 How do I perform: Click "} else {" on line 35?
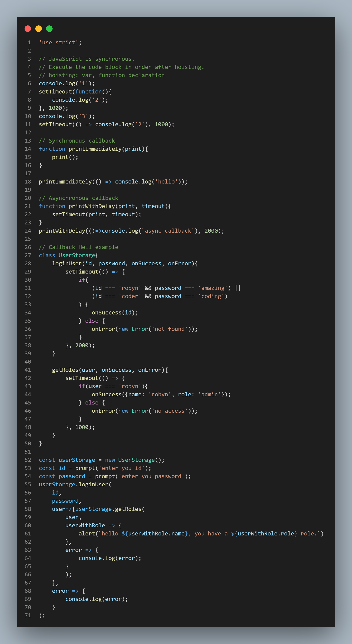click(x=92, y=321)
